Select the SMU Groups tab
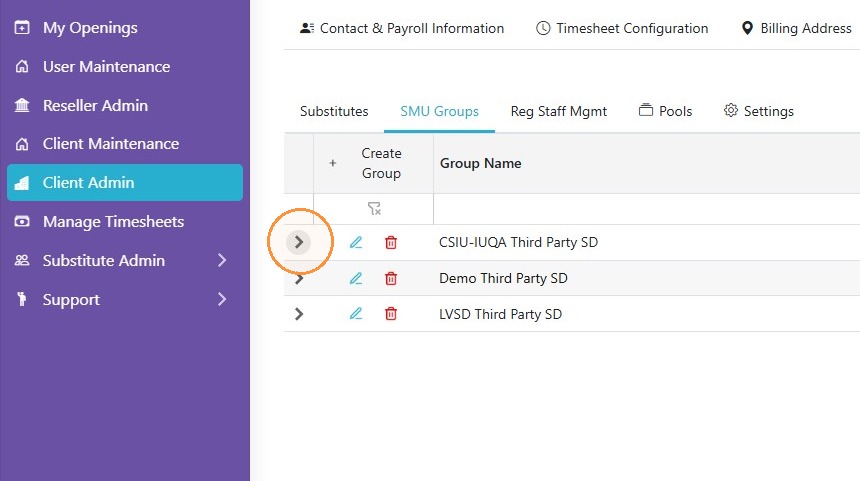 click(439, 111)
